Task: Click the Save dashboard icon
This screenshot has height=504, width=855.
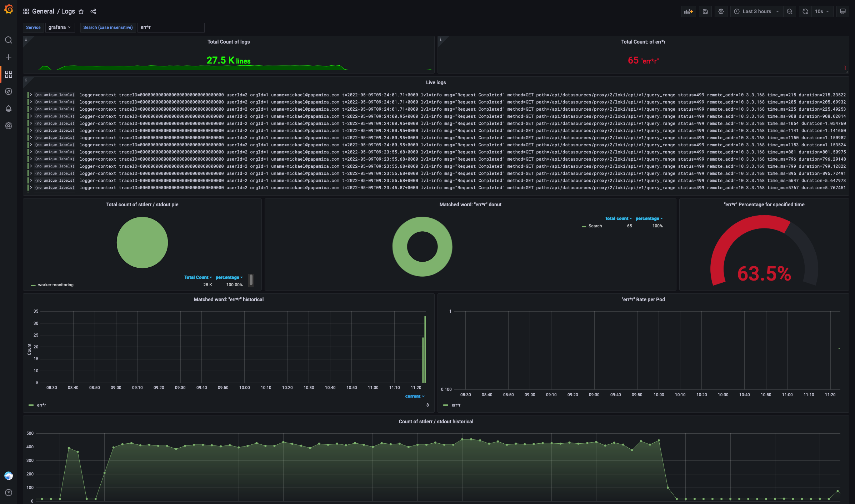Action: point(705,11)
